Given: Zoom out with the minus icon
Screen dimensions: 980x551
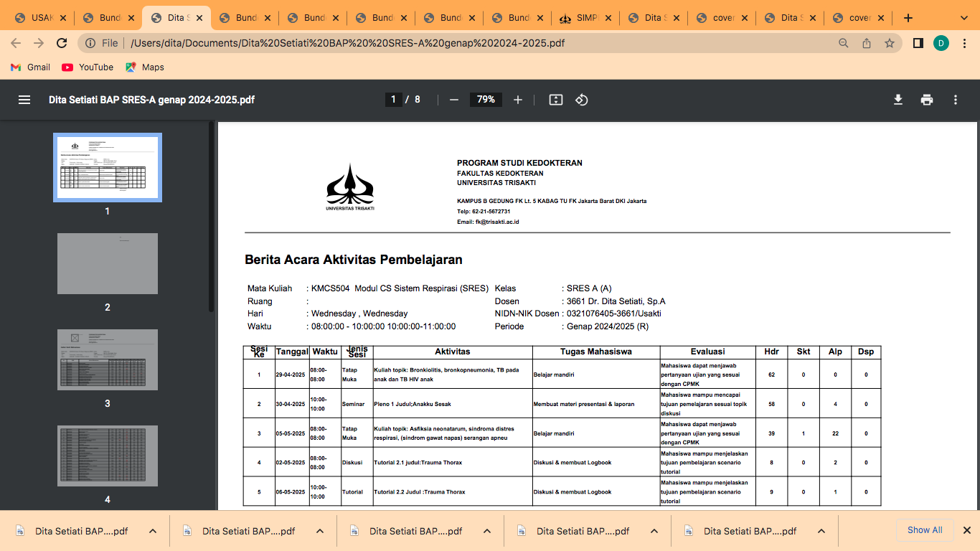Looking at the screenshot, I should 453,100.
